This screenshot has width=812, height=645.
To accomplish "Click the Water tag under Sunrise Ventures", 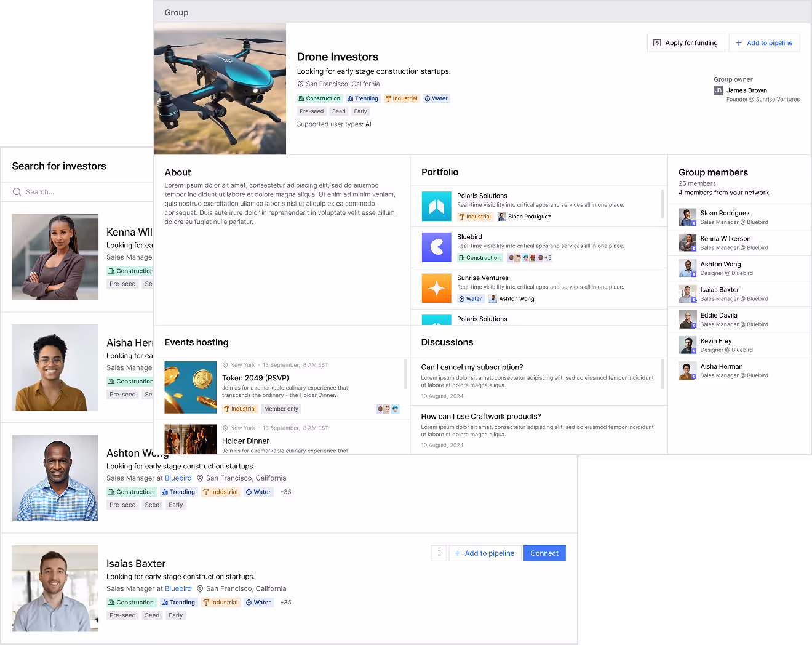I will 471,299.
